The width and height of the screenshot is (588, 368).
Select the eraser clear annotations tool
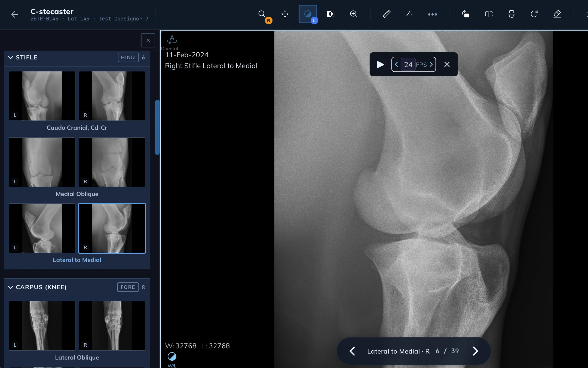coord(557,14)
